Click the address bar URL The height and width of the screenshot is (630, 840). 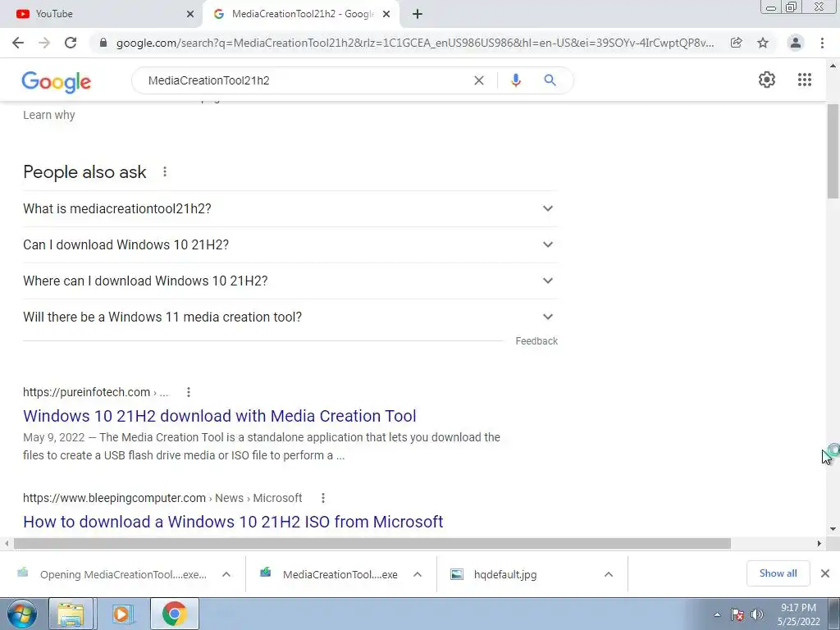(x=414, y=43)
